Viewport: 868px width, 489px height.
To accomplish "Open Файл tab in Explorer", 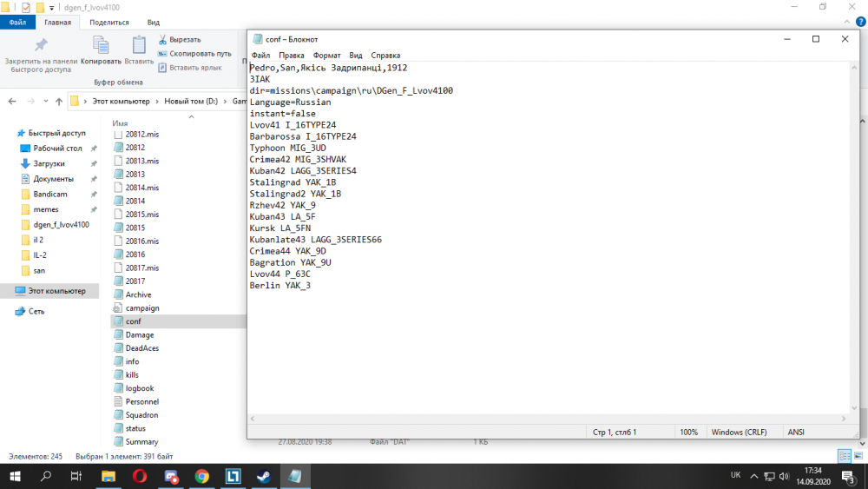I will pyautogui.click(x=17, y=23).
